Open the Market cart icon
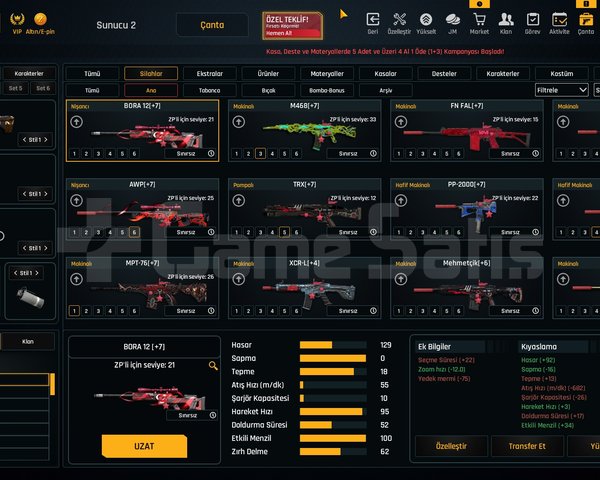600x480 pixels. pos(479,20)
